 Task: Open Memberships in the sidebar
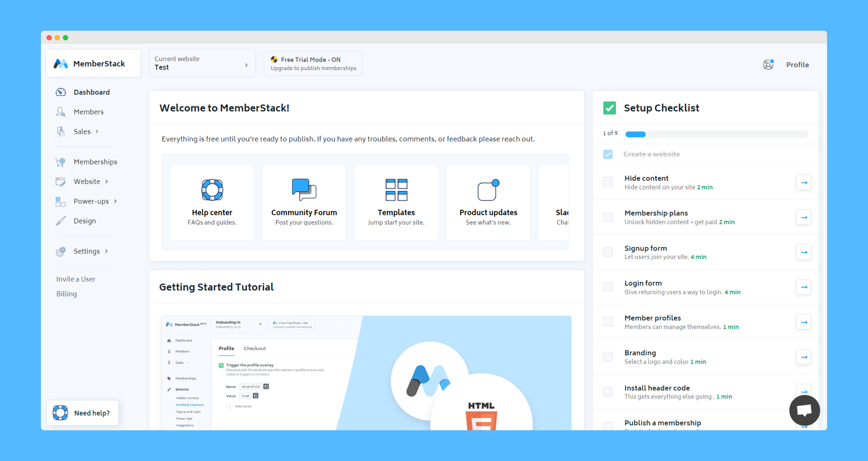[95, 162]
